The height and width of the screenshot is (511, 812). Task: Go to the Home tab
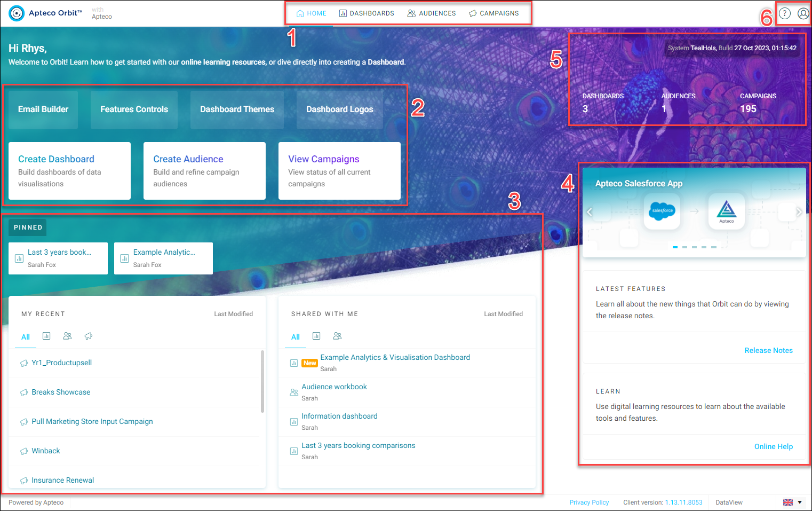click(312, 13)
